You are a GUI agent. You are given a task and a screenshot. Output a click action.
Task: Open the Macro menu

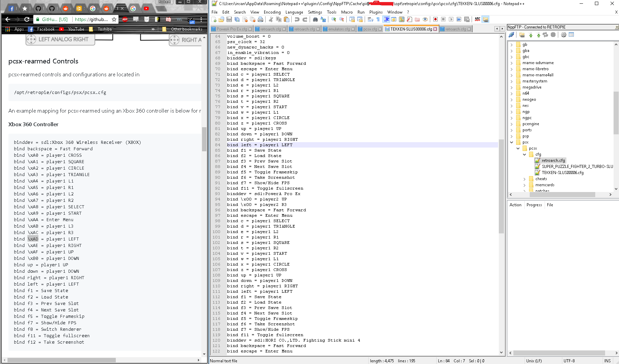click(347, 12)
